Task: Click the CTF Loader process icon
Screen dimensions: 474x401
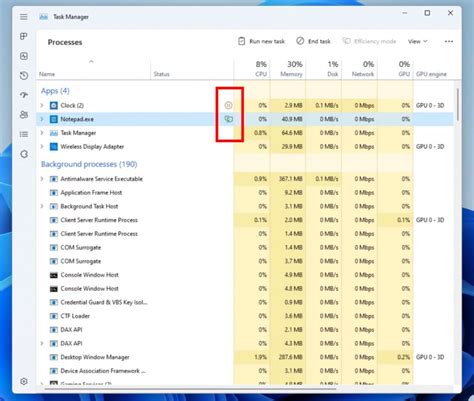Action: tap(53, 316)
